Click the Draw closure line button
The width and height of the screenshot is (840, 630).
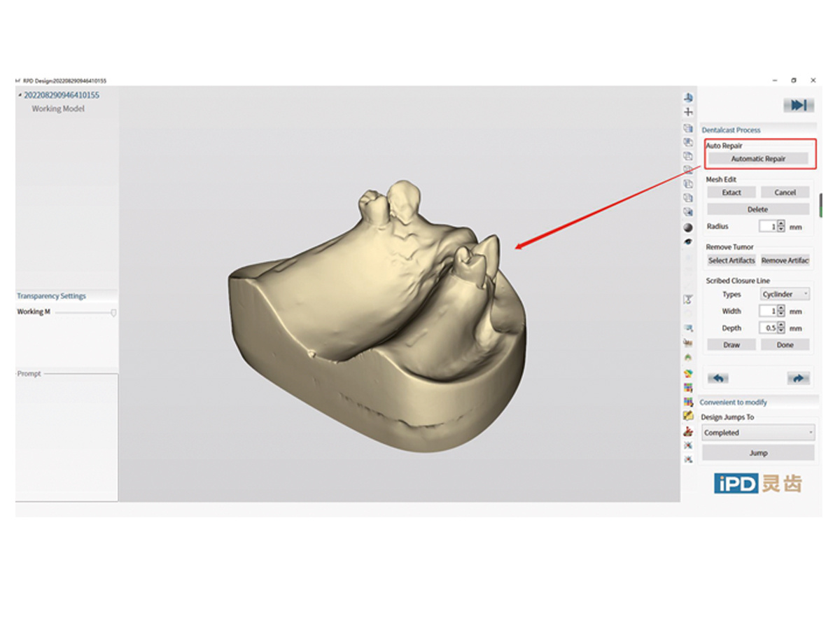[731, 345]
